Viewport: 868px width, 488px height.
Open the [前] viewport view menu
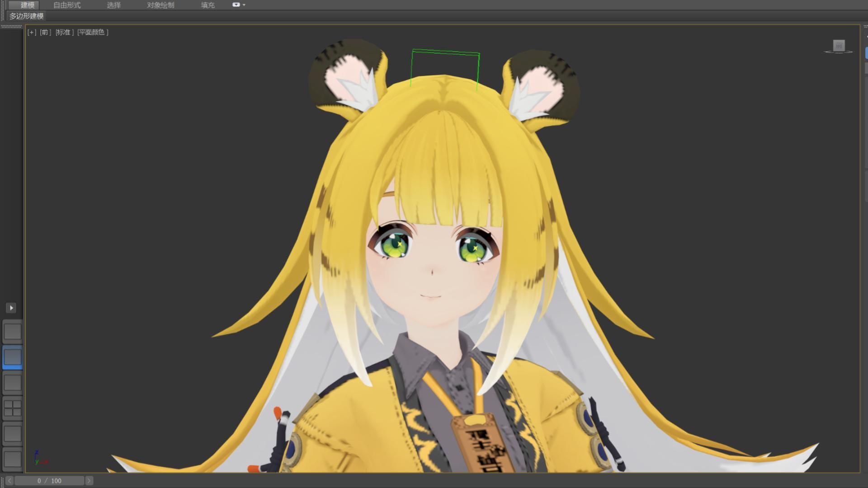pyautogui.click(x=45, y=32)
